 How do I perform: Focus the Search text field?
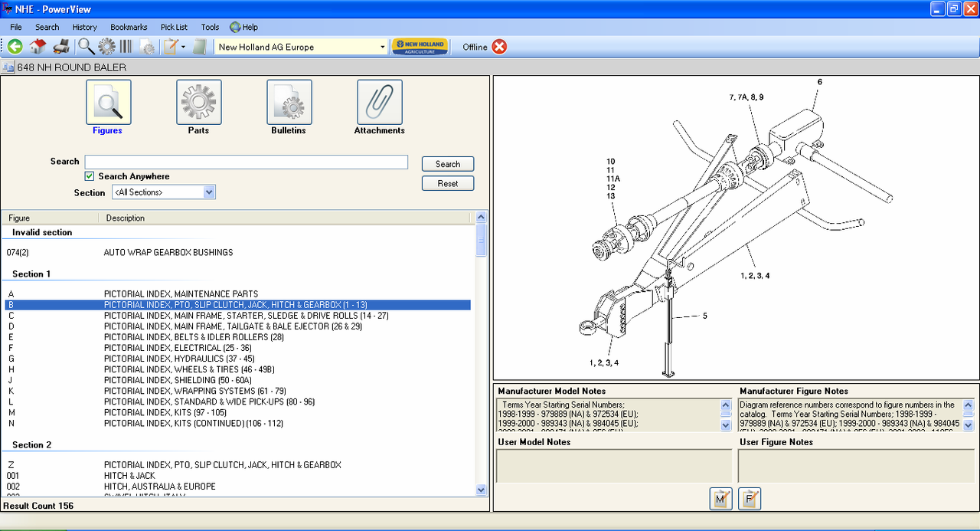[247, 162]
